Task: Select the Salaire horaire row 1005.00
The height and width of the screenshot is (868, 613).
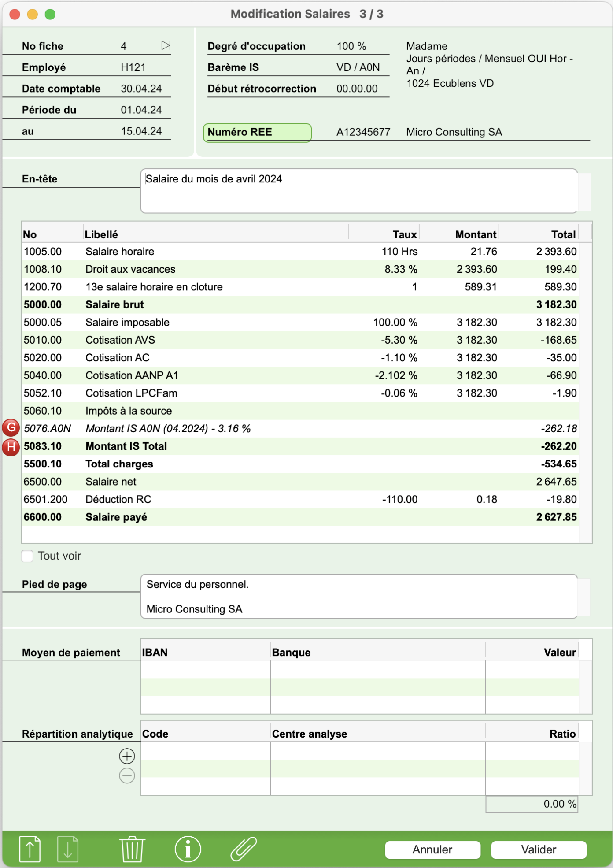Action: point(300,252)
